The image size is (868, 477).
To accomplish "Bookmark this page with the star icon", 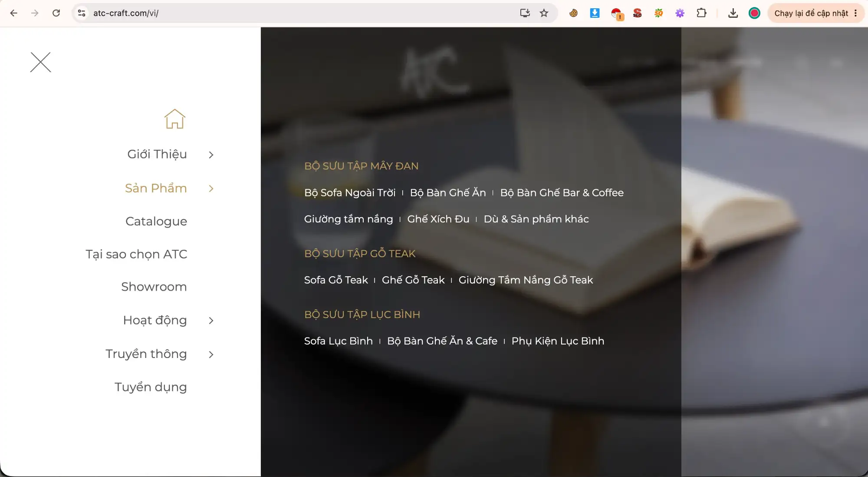I will [544, 13].
